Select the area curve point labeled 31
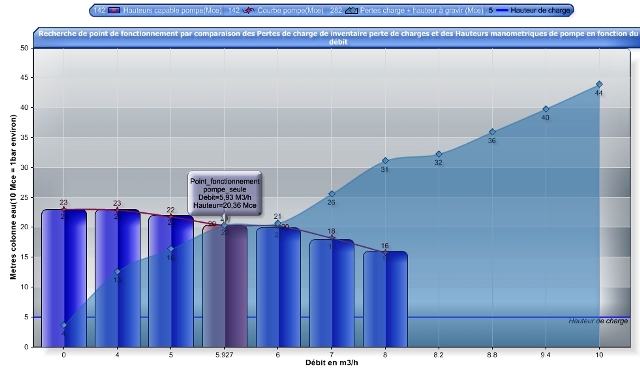The width and height of the screenshot is (640, 376). point(385,161)
